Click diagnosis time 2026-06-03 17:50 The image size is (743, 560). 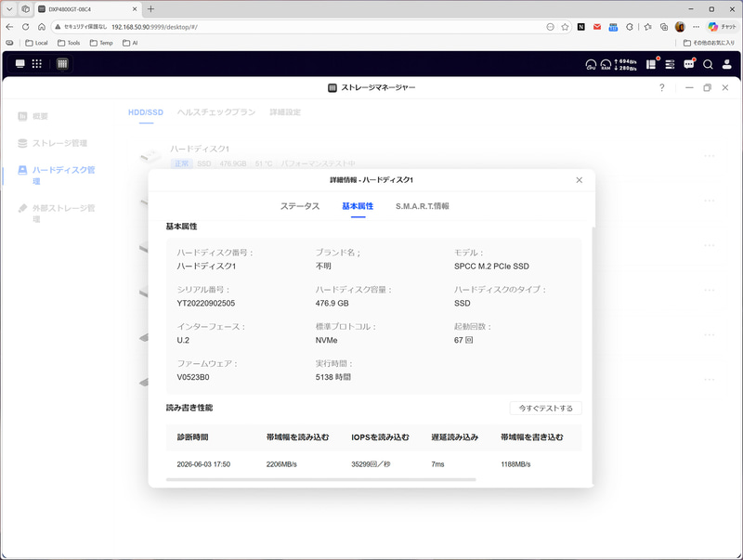tap(203, 464)
